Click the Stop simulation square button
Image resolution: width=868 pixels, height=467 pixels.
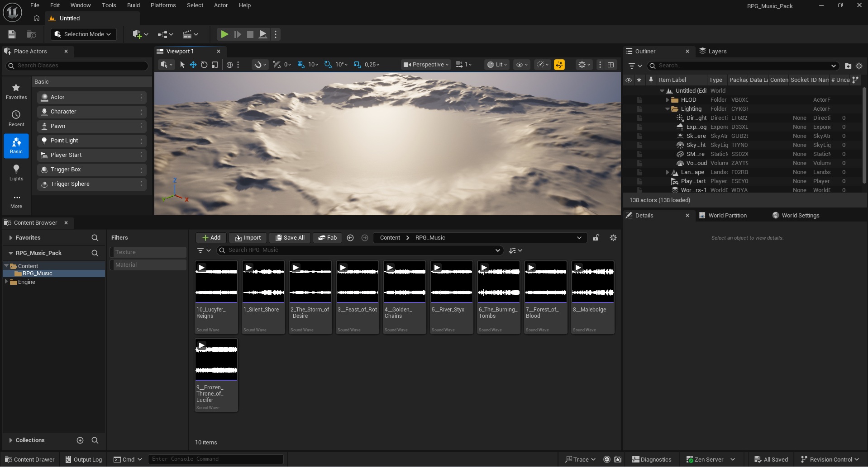tap(250, 34)
